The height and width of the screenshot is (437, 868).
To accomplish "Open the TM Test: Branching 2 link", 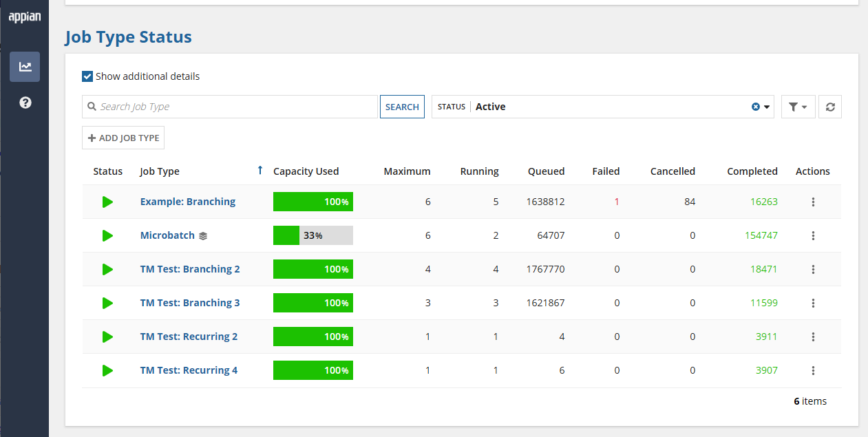I will click(190, 269).
